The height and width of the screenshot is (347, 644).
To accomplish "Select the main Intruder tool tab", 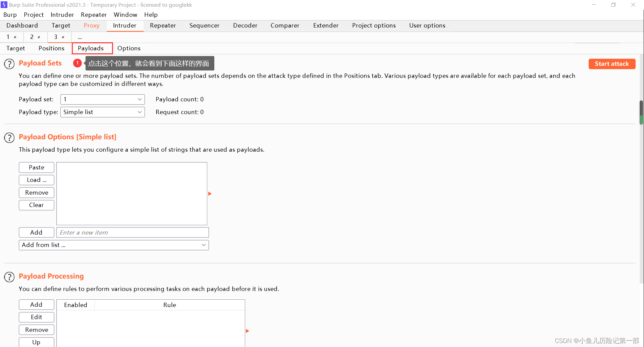I will 125,26.
